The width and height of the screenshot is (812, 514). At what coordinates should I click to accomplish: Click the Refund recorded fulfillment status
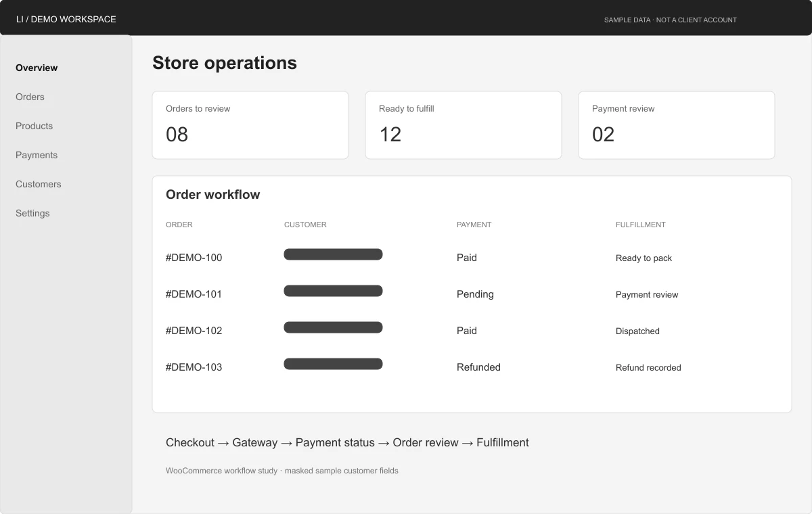click(648, 368)
